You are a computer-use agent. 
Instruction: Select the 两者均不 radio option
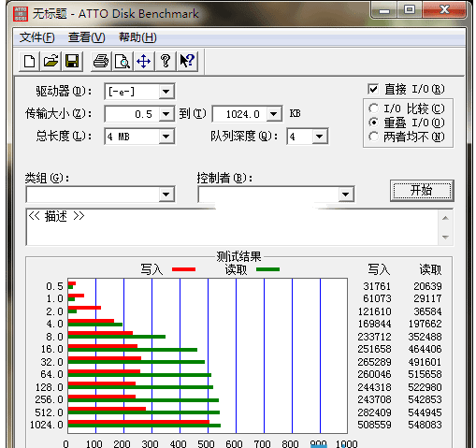373,137
